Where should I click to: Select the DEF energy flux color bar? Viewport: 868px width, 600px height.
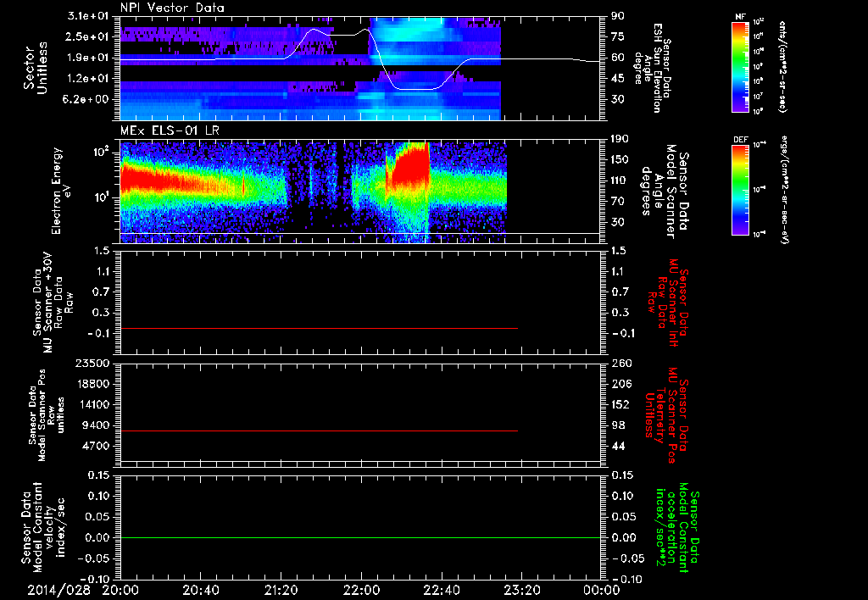tap(741, 190)
